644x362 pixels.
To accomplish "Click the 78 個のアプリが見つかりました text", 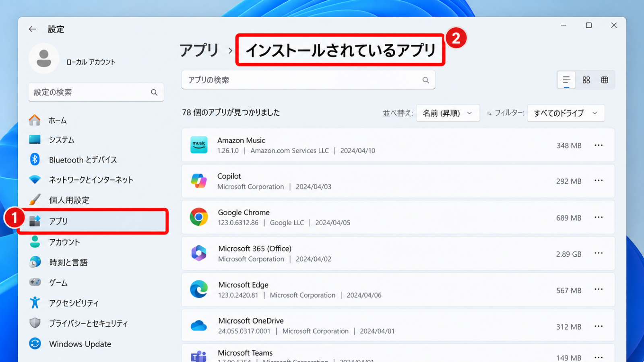I will 231,113.
